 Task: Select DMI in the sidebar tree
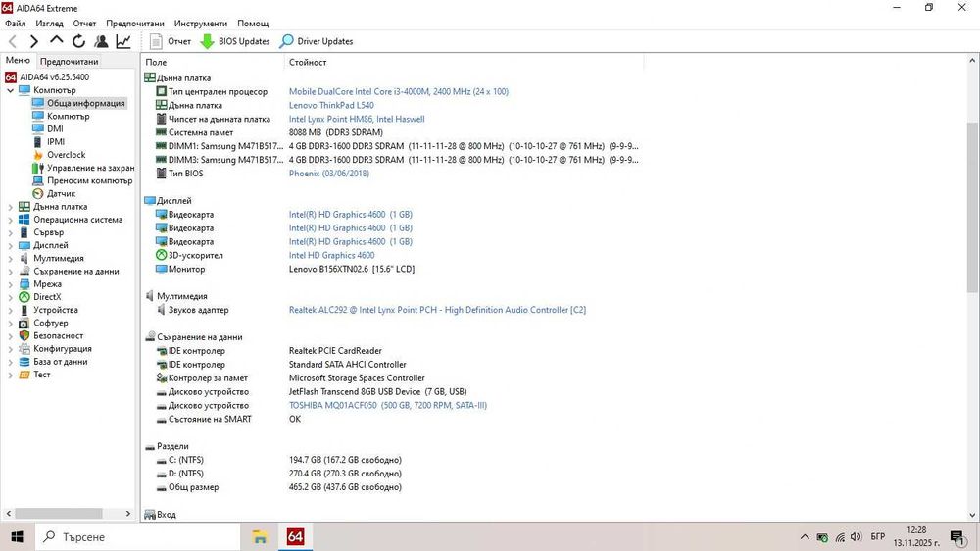pos(48,128)
